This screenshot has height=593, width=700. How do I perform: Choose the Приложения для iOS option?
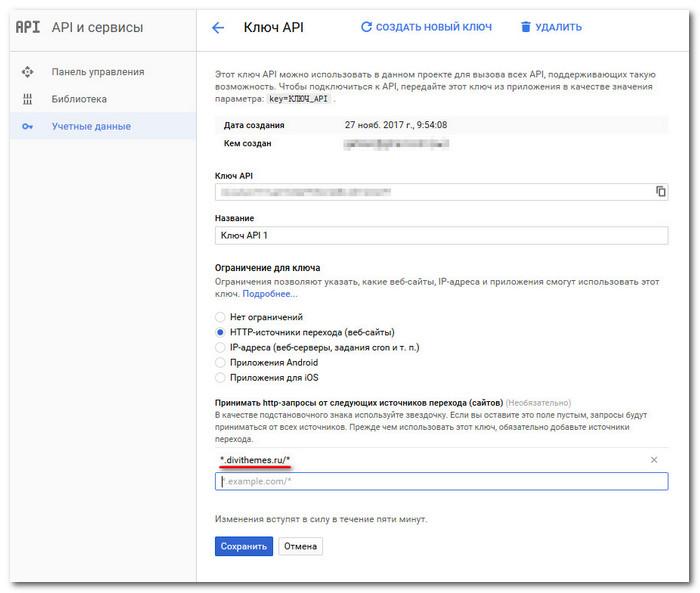221,378
